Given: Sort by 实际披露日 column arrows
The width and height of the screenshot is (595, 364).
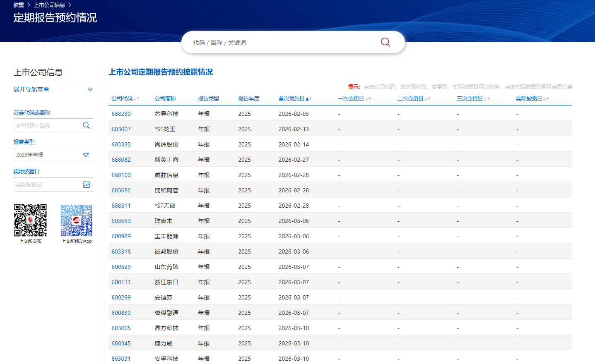Looking at the screenshot, I should point(546,99).
